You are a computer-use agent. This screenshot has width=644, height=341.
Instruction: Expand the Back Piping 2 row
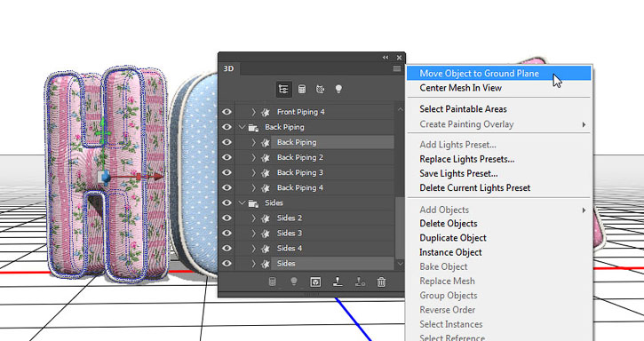point(253,157)
